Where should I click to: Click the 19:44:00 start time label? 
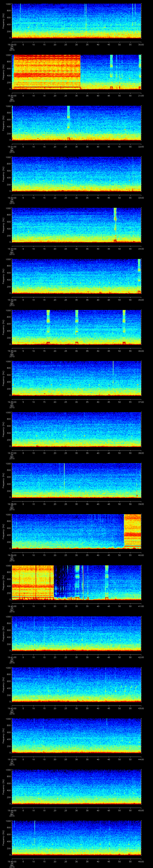[x=12, y=810]
